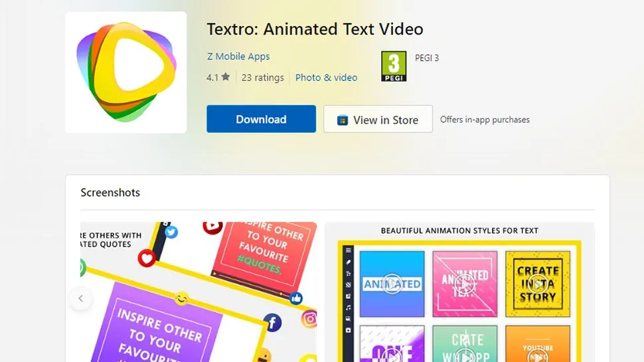Screen dimensions: 644x362
Task: Open the animation styles screenshot thumbnail
Action: (x=459, y=292)
